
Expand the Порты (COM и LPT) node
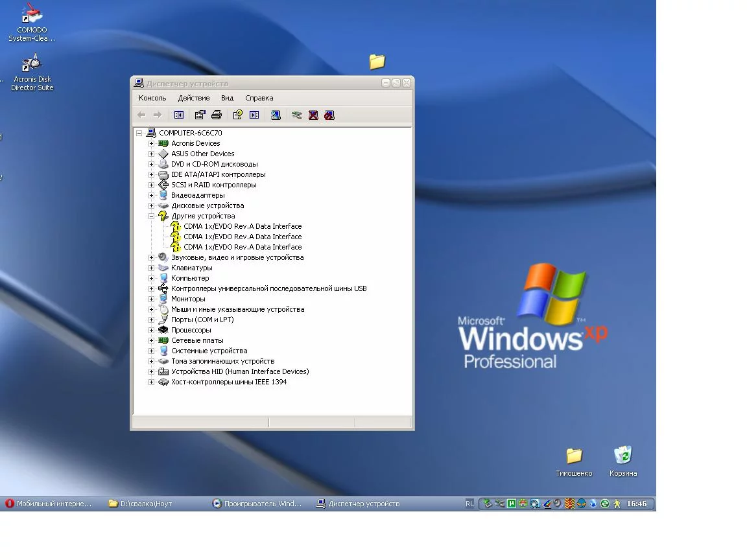151,320
